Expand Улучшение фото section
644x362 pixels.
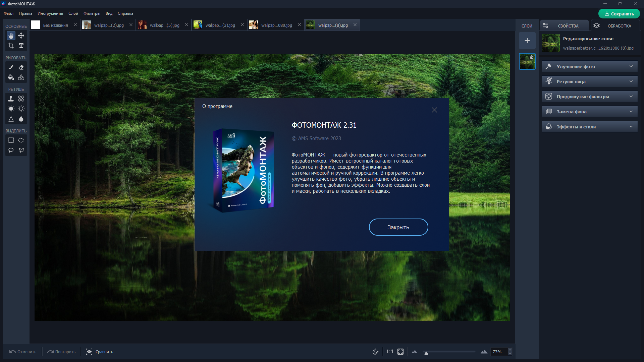[590, 66]
